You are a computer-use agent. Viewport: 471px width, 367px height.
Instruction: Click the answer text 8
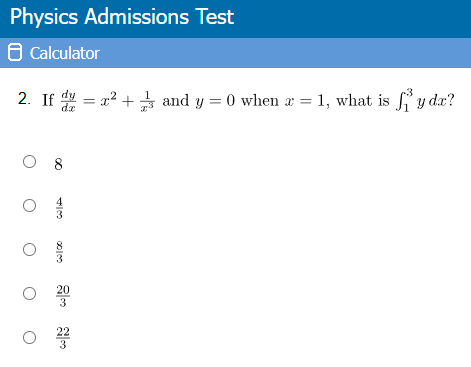58,164
